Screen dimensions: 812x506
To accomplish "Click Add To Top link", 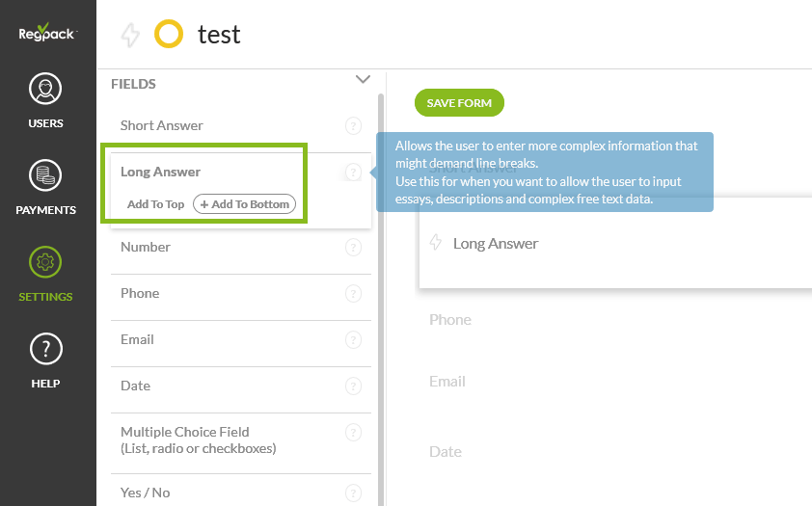I will point(155,204).
